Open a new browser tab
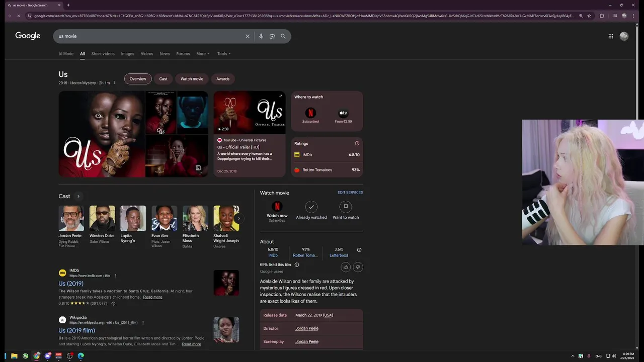Viewport: 644px width, 362px height. [68, 5]
